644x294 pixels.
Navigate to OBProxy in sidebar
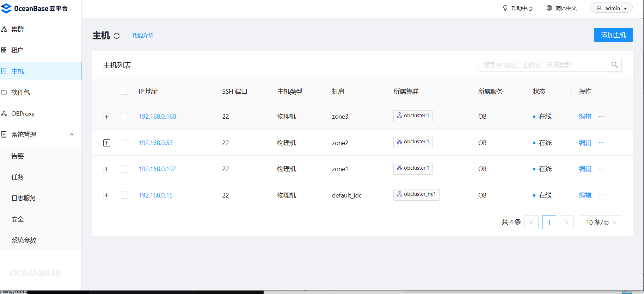coord(23,114)
